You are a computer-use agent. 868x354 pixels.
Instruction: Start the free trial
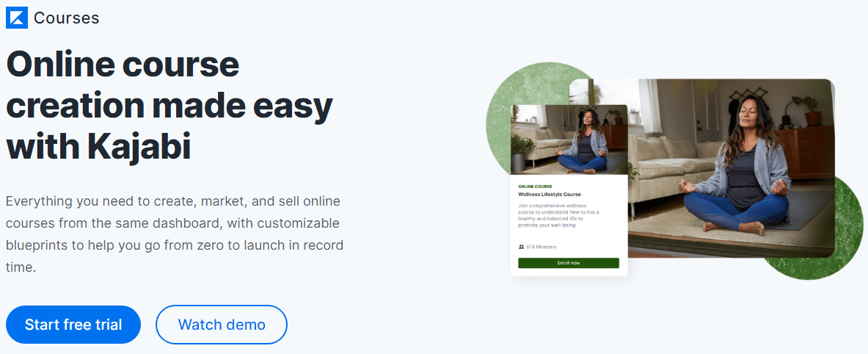pyautogui.click(x=73, y=325)
